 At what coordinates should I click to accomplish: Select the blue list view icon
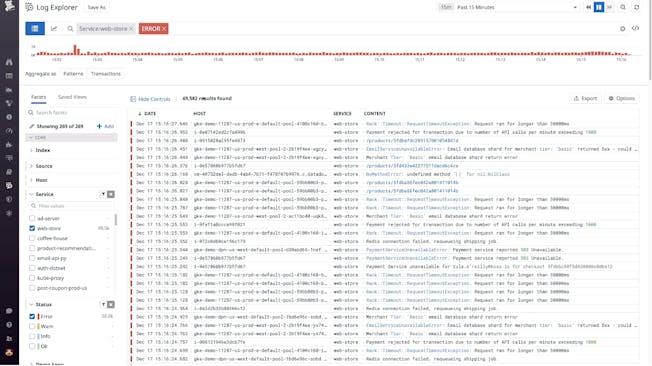(35, 28)
